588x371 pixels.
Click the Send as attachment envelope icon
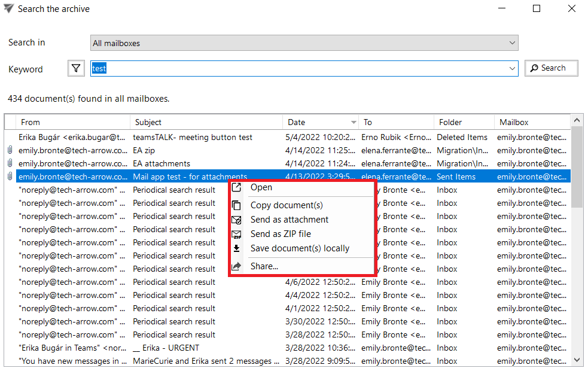coord(237,220)
